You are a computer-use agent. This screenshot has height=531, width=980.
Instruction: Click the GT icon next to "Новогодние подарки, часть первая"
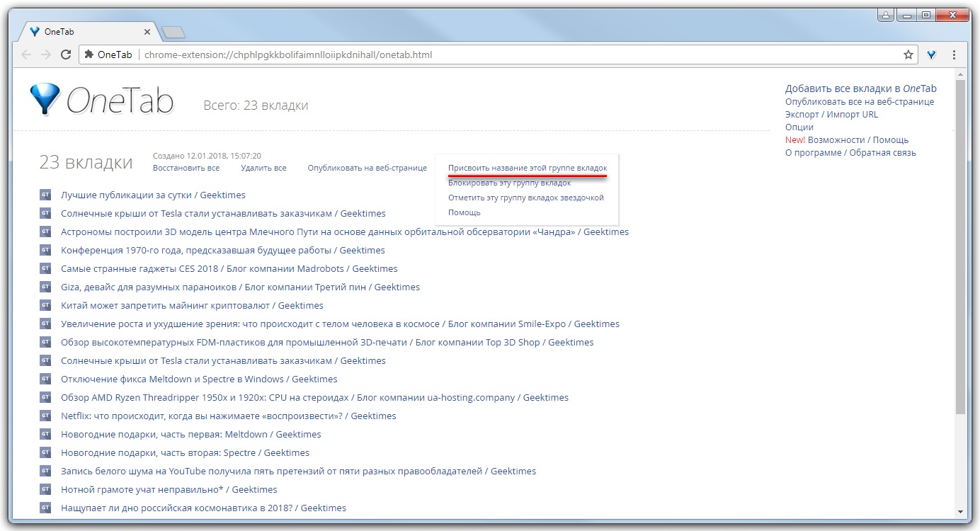click(45, 434)
